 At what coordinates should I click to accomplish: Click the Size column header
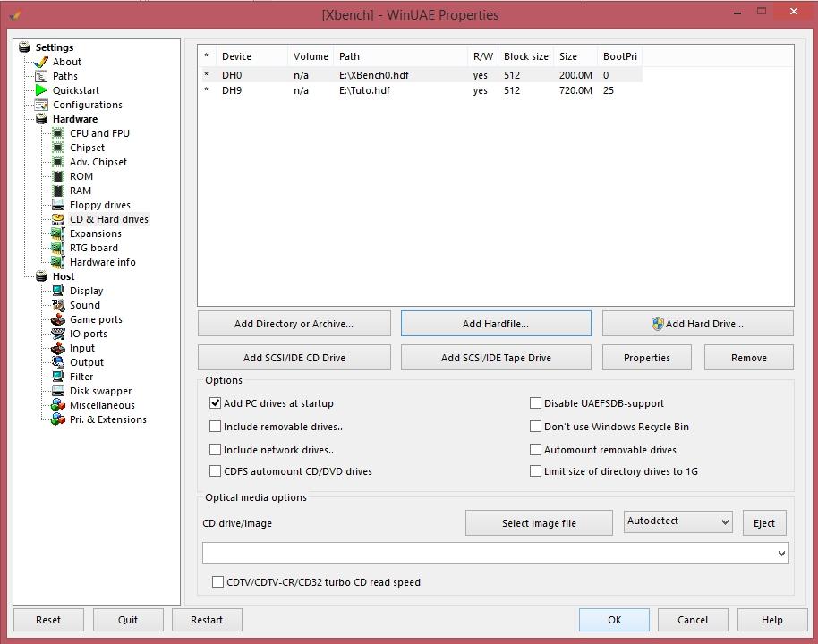tap(575, 56)
